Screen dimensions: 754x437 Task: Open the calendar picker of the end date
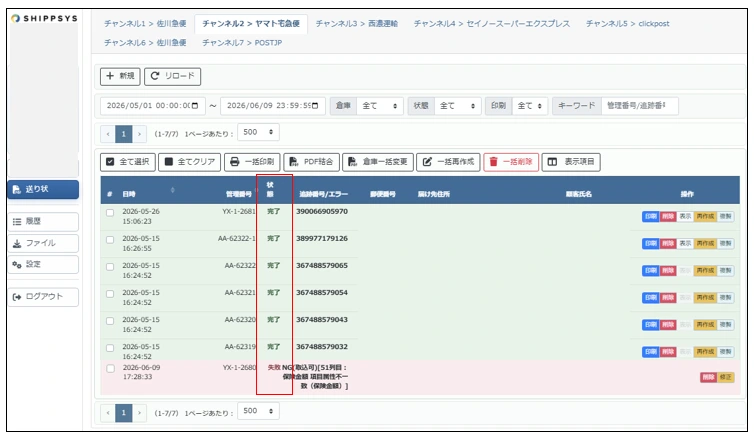tap(315, 106)
